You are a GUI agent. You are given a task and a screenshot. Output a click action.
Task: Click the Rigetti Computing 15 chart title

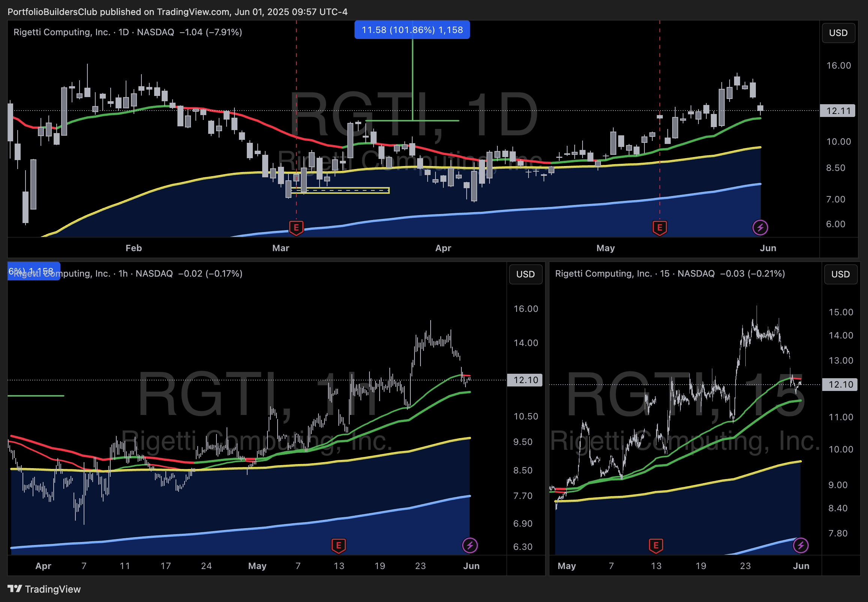pos(635,274)
